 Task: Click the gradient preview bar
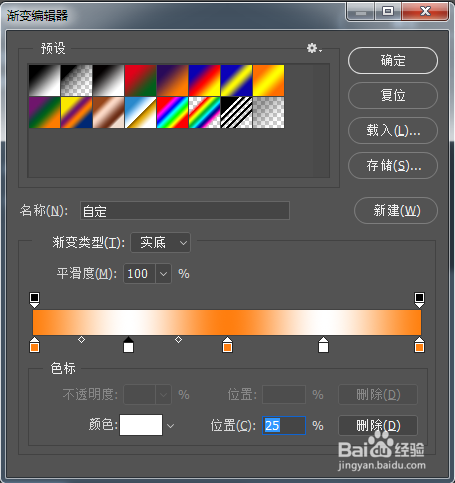pos(227,322)
